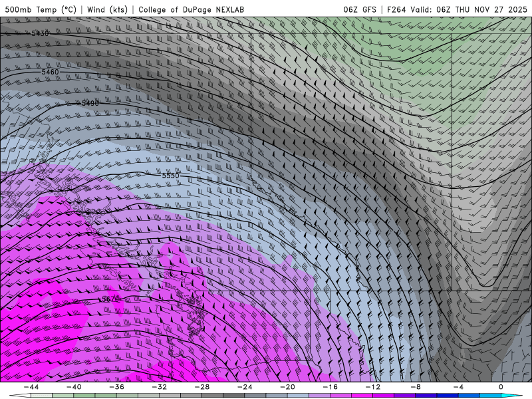Click the -32 colorbar tick label
Screen dimensions: 532x399
coord(159,387)
